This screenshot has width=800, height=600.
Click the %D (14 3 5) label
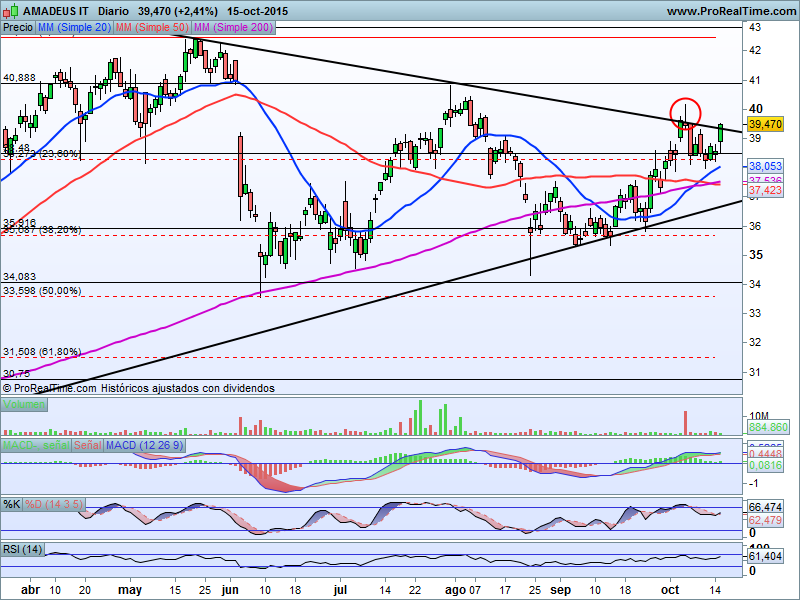point(54,505)
